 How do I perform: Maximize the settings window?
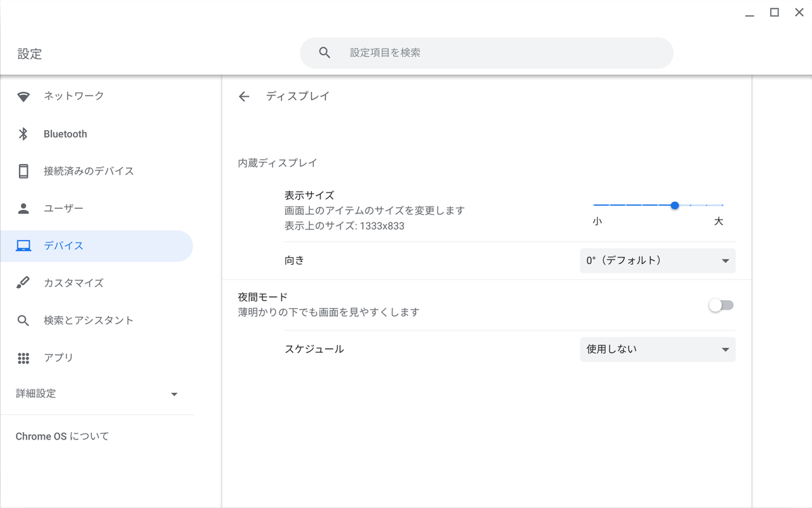coord(775,12)
